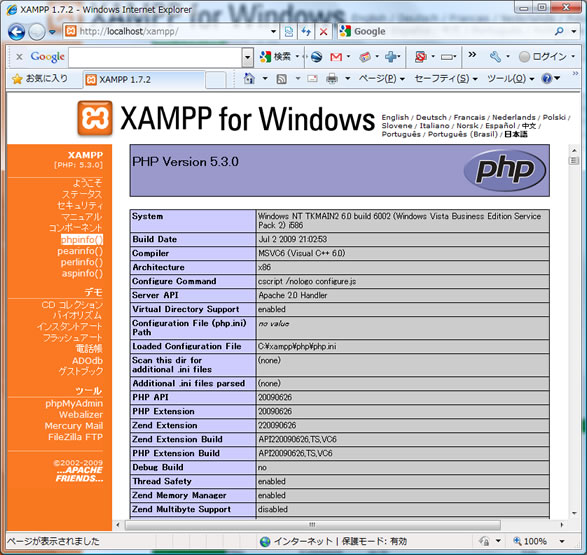587x555 pixels.
Task: Open the search provider dropdown arrow
Action: (x=574, y=31)
